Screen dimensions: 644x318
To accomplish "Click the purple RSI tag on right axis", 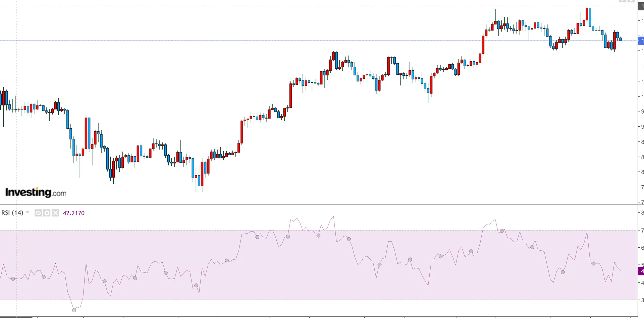I will (641, 271).
